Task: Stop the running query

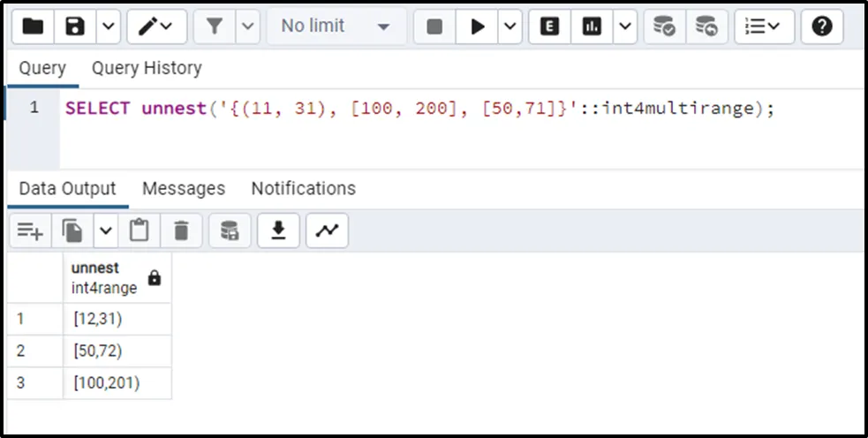Action: coord(434,27)
